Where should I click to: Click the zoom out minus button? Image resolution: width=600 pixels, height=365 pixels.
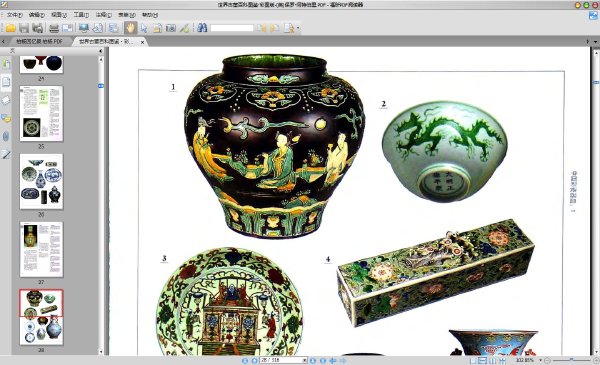pyautogui.click(x=548, y=360)
